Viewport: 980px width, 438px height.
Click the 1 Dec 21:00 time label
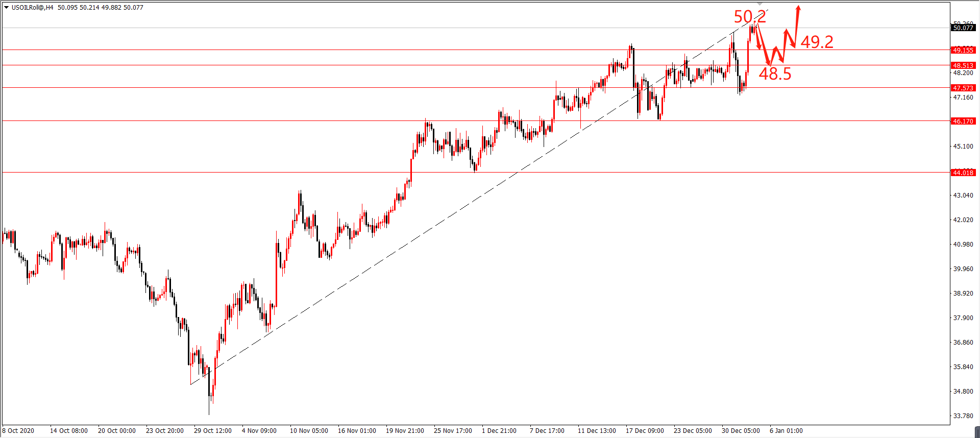(499, 431)
